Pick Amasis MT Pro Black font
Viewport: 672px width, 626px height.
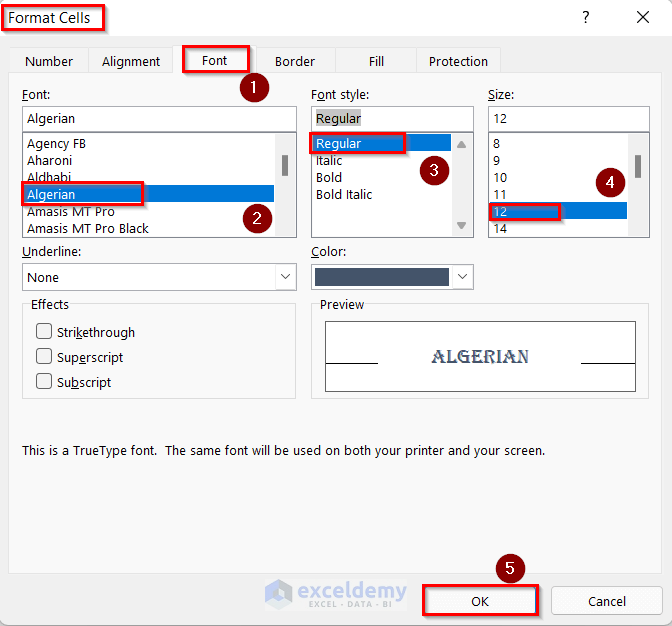[x=148, y=228]
